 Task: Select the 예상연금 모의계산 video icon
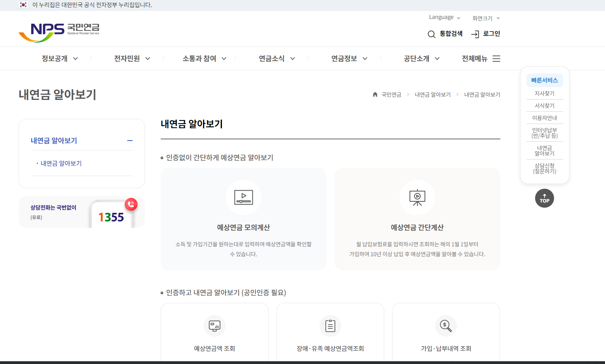coord(243,197)
